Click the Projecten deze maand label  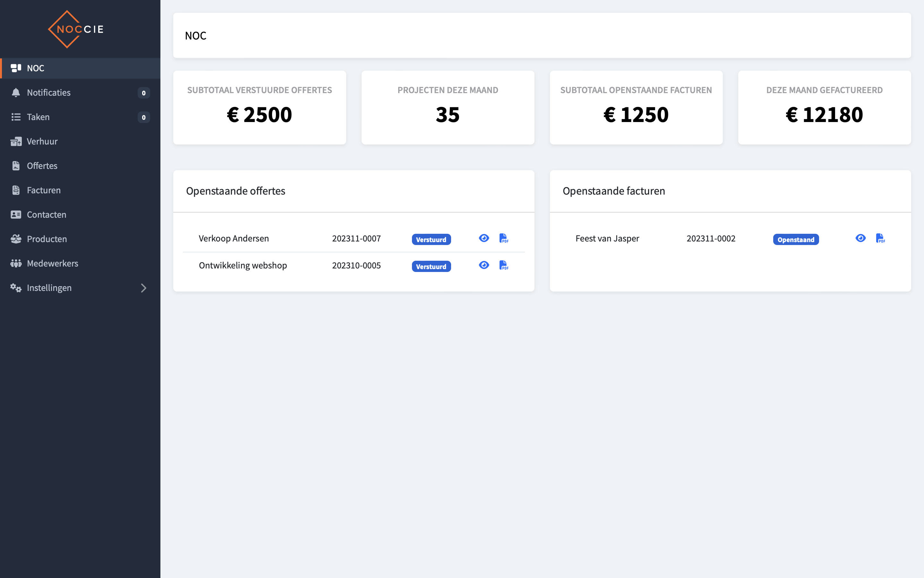448,90
